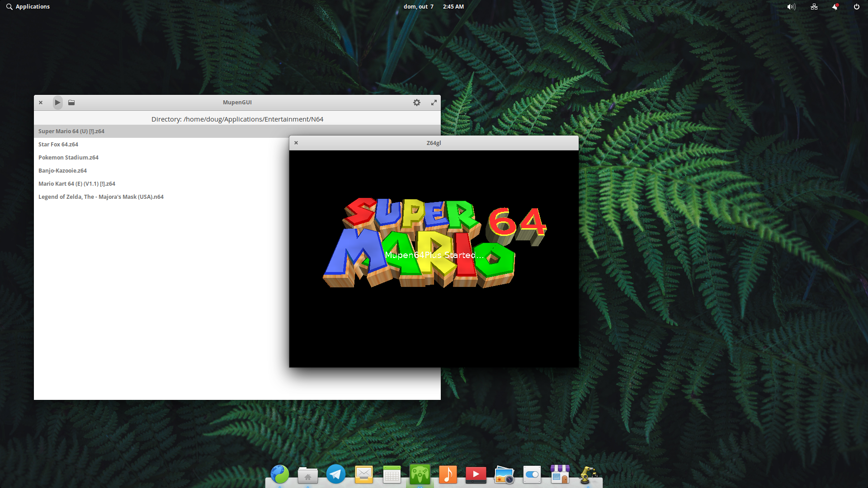
Task: Open MupenGUI settings gear
Action: (416, 103)
